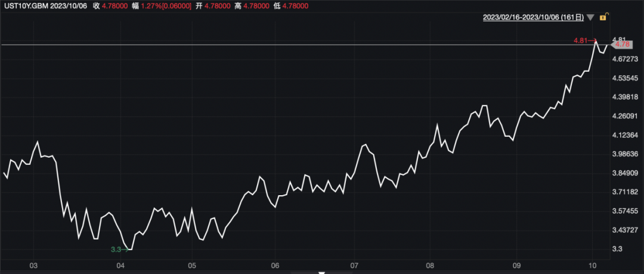The image size is (644, 274).
Task: Click the 4.12364 y-axis value
Action: point(626,135)
